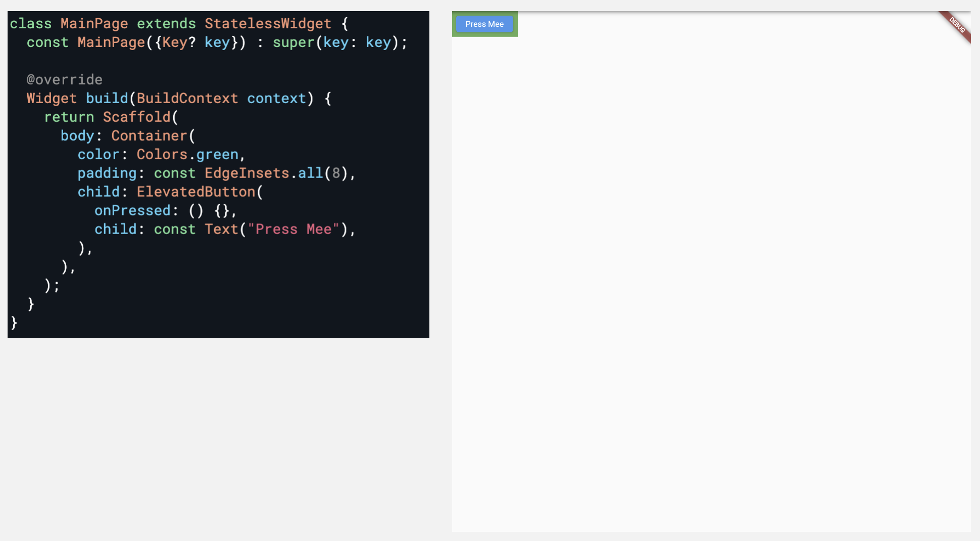The height and width of the screenshot is (541, 980).
Task: Select the Container widget name in code
Action: [149, 136]
